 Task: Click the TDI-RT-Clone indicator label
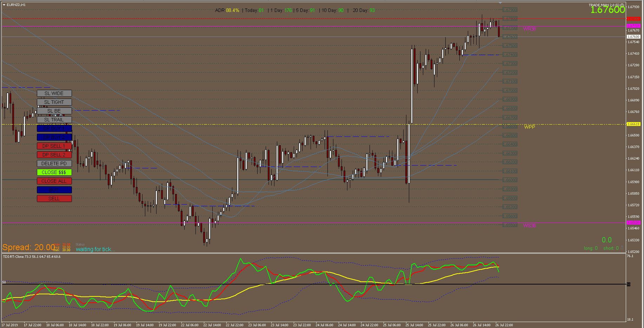coord(32,257)
